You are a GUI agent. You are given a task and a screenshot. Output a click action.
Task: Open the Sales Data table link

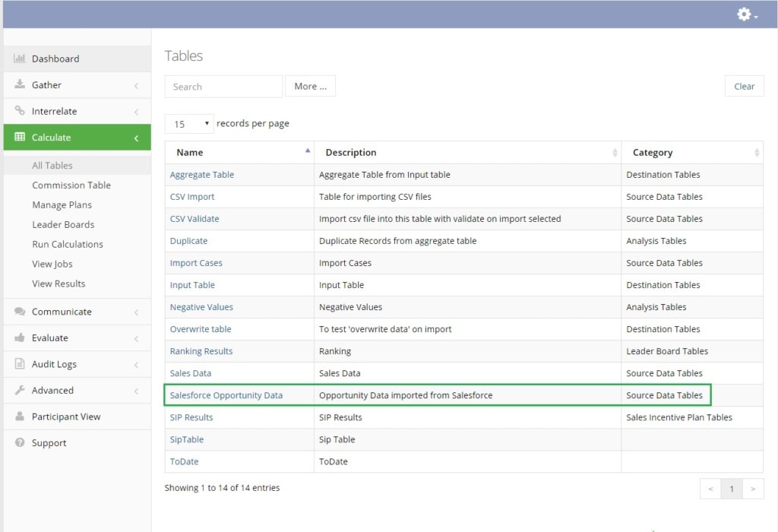tap(191, 373)
